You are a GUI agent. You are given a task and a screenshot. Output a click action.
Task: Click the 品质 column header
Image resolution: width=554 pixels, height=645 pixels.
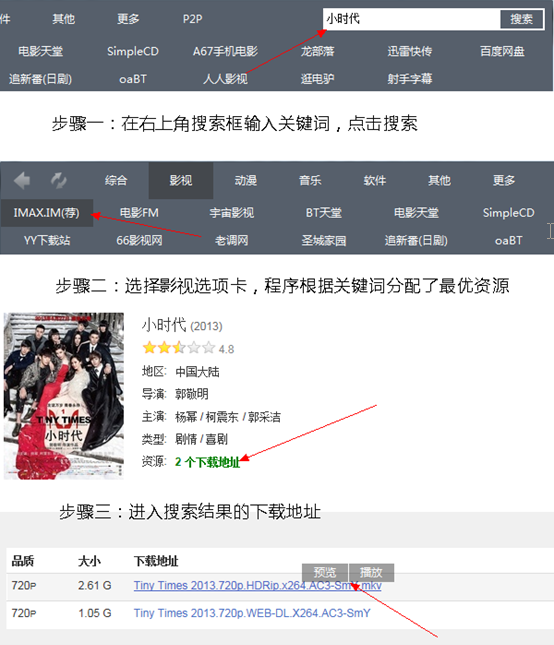23,561
